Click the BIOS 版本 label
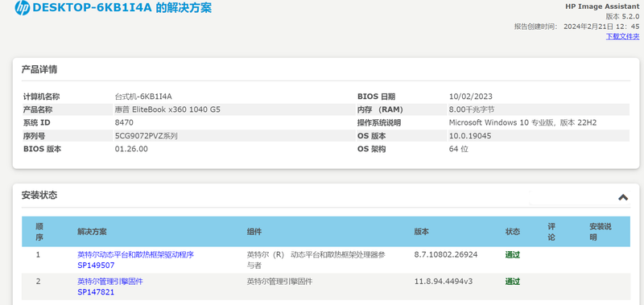 click(42, 149)
